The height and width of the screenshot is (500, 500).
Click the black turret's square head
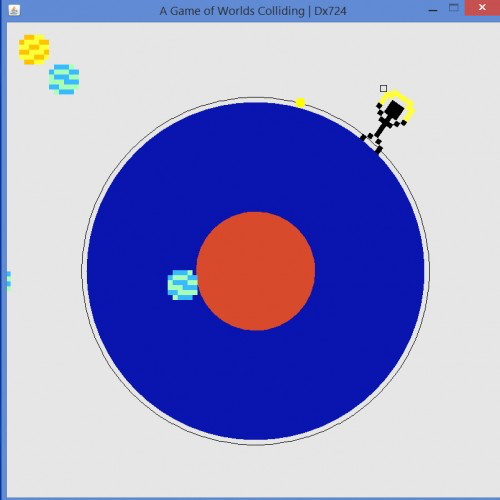tap(395, 110)
